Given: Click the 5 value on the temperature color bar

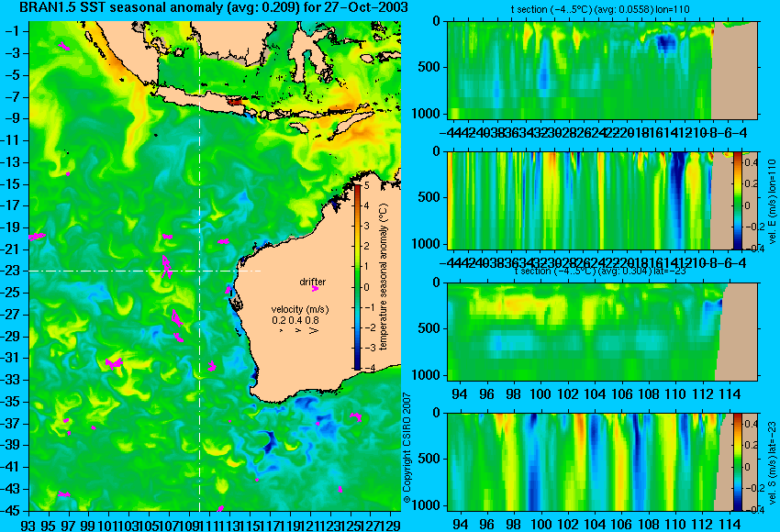Looking at the screenshot, I should [367, 185].
